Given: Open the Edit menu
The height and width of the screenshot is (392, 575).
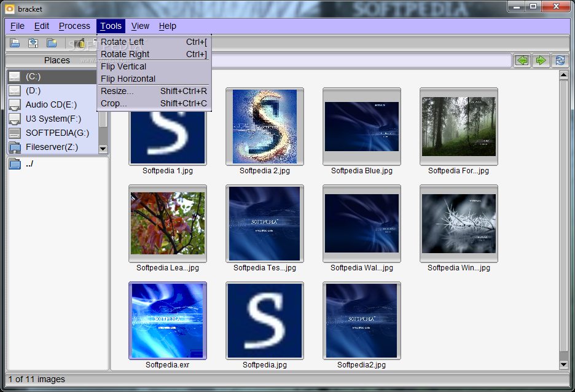Looking at the screenshot, I should pyautogui.click(x=42, y=26).
